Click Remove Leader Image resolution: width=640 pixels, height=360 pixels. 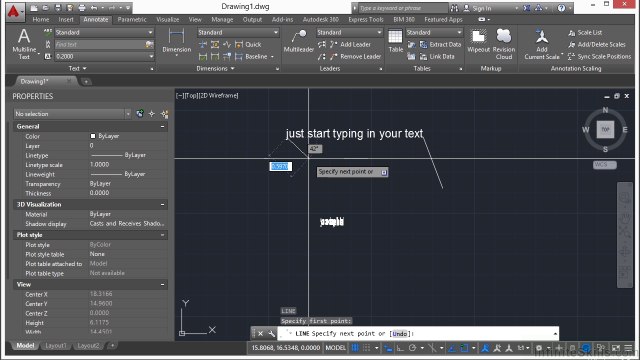tap(356, 56)
